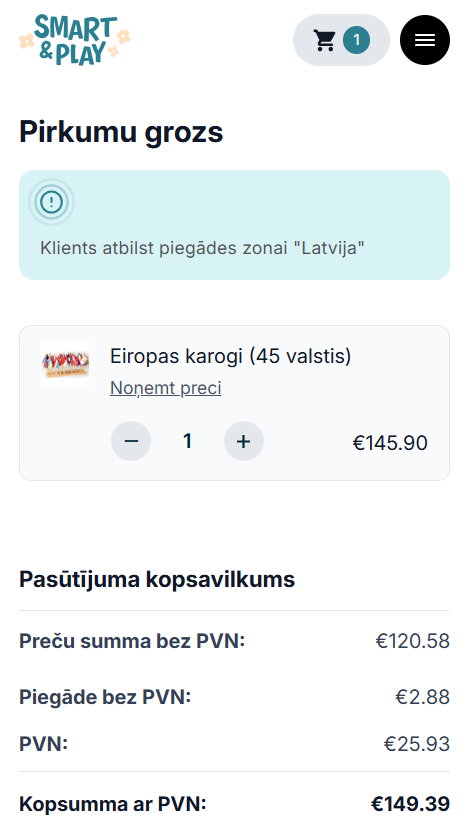Viewport: 467px width, 832px height.
Task: Select the €2.88 delivery cost amount
Action: click(422, 697)
